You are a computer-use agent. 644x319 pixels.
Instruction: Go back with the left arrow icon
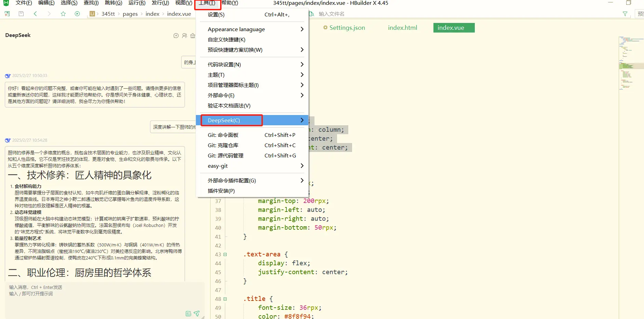(x=35, y=14)
